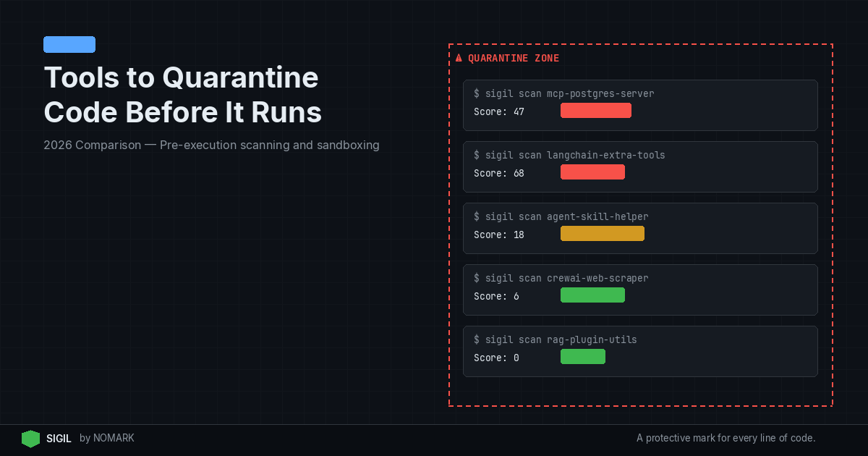Click the "Score: 0" text
868x456 pixels.
point(496,358)
